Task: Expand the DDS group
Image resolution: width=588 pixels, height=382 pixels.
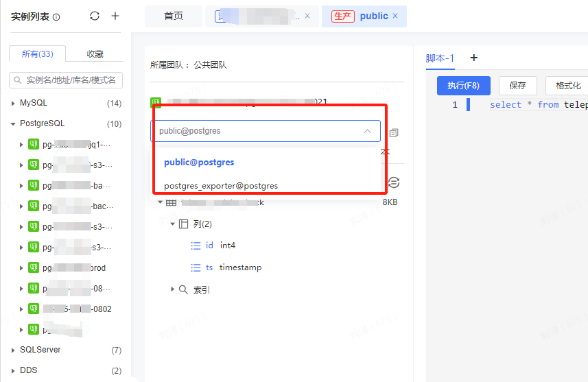Action: (13, 371)
